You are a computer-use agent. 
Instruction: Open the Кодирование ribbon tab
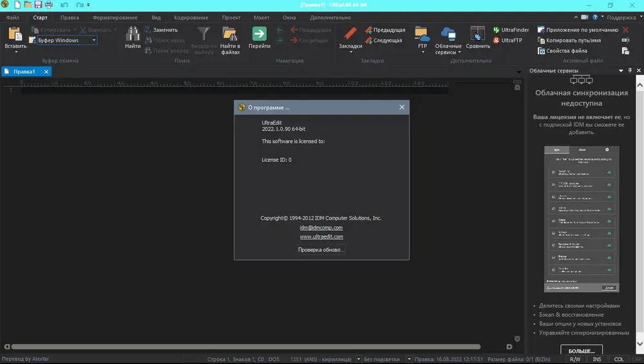[x=191, y=17]
